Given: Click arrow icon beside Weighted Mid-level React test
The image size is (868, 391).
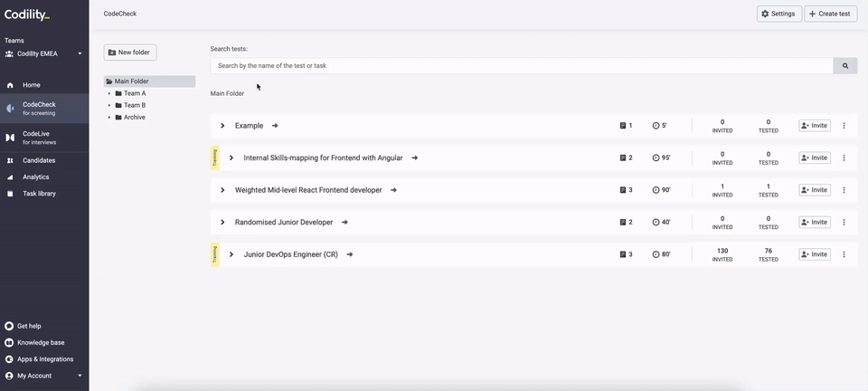Looking at the screenshot, I should (x=393, y=190).
